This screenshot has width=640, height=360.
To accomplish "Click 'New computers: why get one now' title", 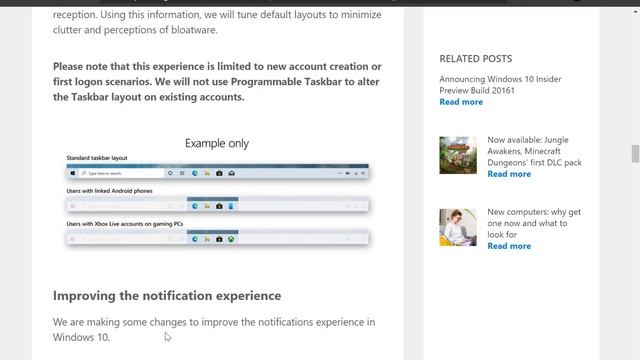I will click(534, 223).
